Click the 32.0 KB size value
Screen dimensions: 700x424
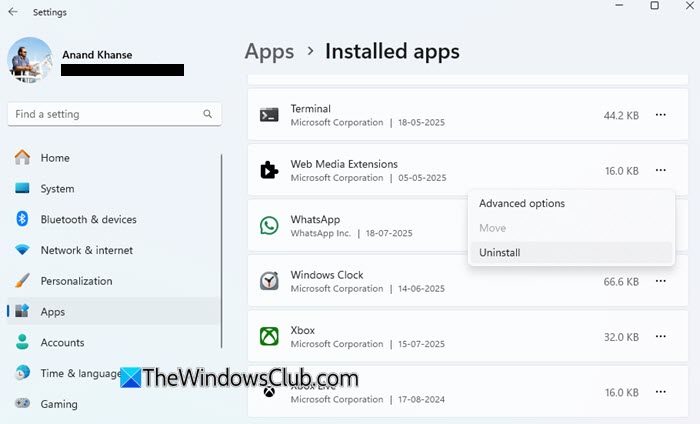point(621,337)
